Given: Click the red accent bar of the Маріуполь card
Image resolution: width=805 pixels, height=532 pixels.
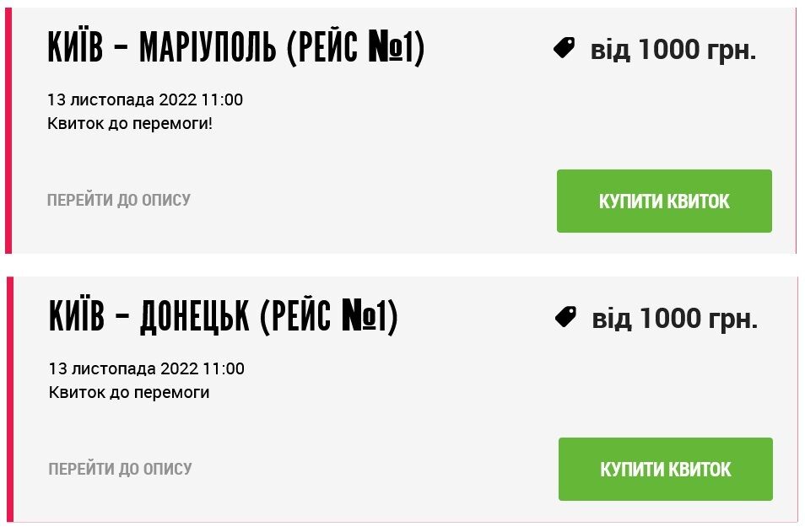Looking at the screenshot, I should tap(9, 126).
